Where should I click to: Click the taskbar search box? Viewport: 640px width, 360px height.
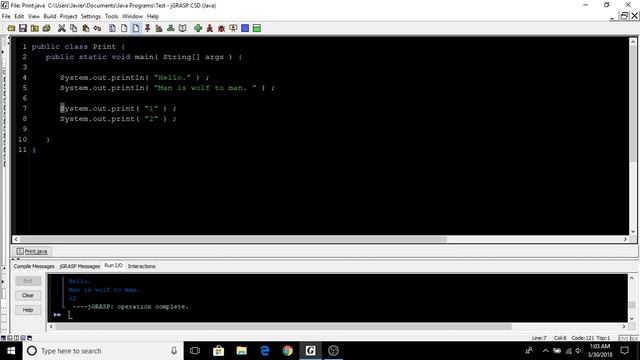click(x=103, y=351)
